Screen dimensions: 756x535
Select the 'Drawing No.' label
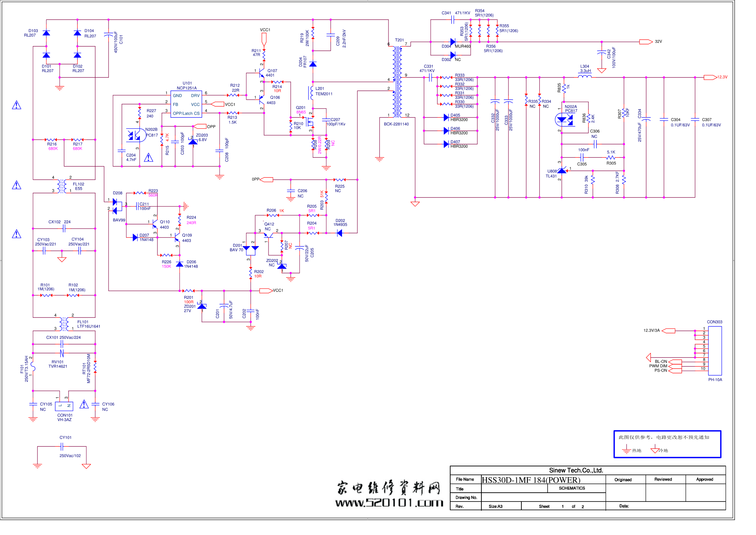pos(466,497)
